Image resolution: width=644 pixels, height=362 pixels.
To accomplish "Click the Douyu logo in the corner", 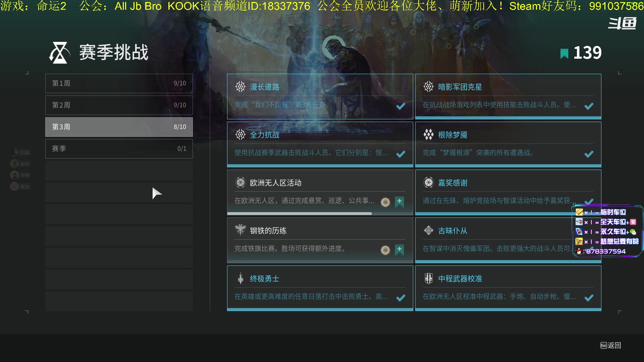I will 622,23.
